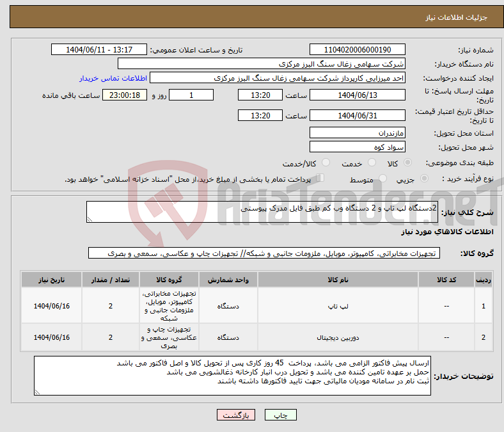The image size is (504, 432).
Task: Select the جزیی purchase type radio
Action: (x=424, y=179)
